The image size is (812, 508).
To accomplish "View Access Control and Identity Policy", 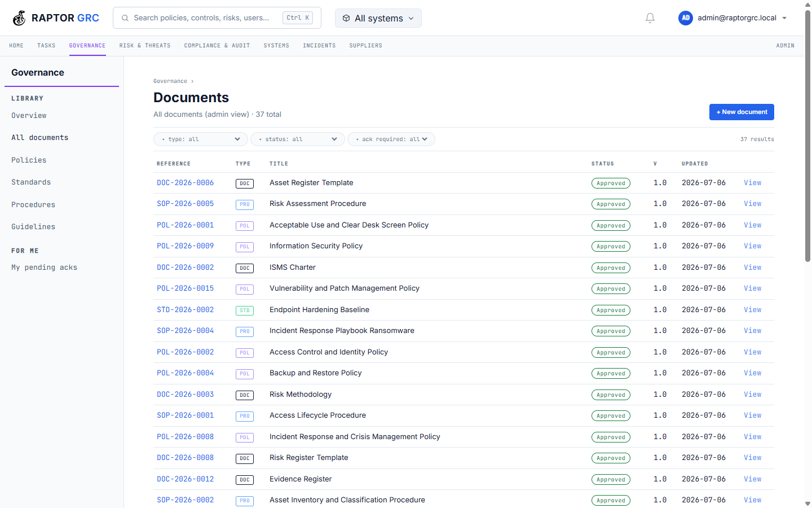I will coord(752,352).
